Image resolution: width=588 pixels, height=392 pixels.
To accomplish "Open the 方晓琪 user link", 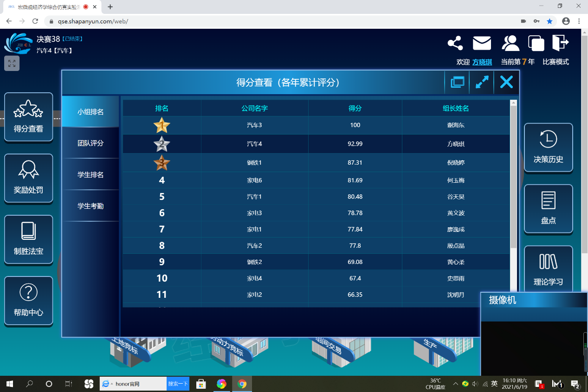I will point(484,62).
